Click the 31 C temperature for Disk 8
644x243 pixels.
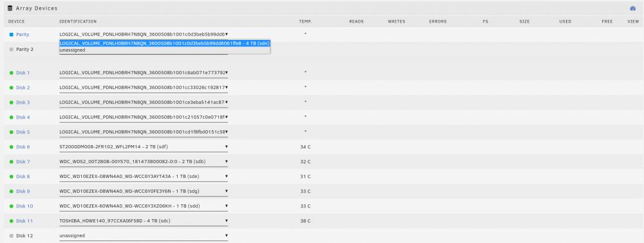305,177
